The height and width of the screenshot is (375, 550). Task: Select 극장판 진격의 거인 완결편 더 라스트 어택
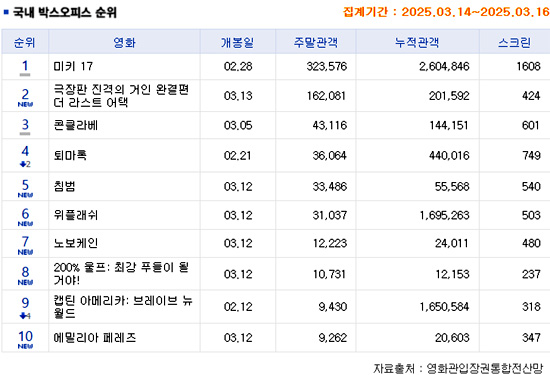[121, 96]
